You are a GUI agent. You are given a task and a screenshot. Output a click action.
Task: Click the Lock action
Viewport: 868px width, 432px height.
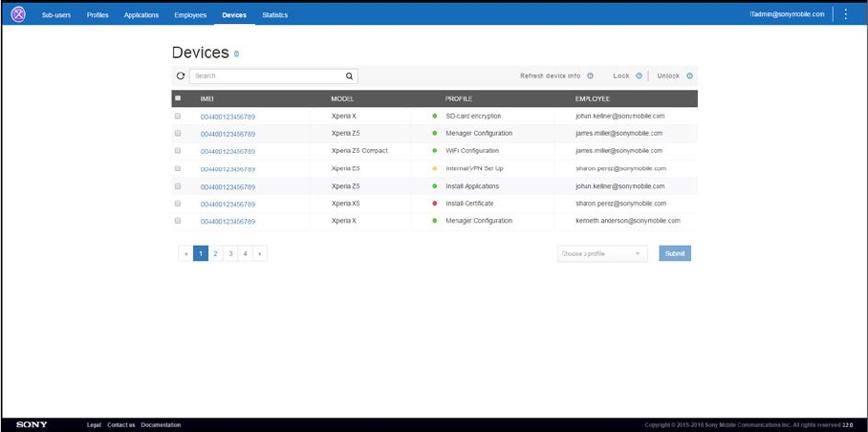coord(621,76)
